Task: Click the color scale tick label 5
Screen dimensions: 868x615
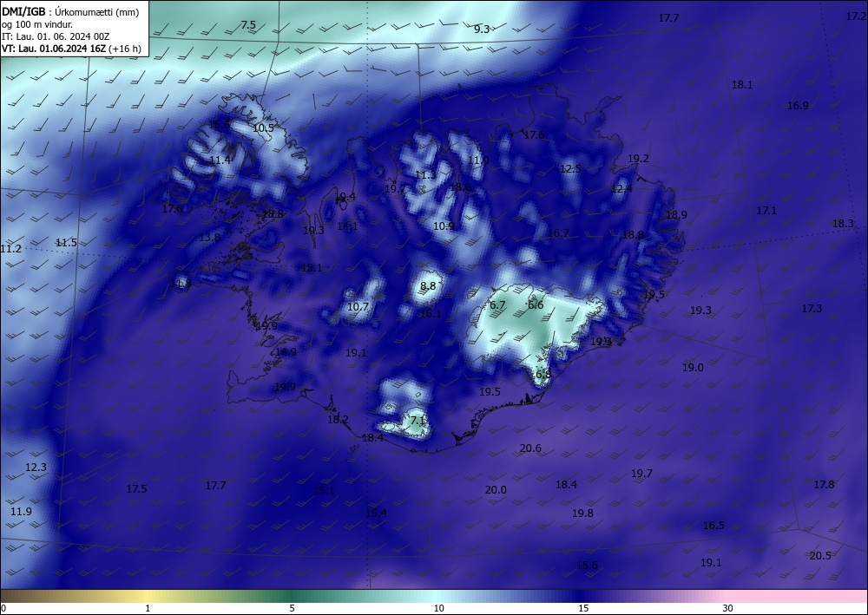Action: coord(292,609)
